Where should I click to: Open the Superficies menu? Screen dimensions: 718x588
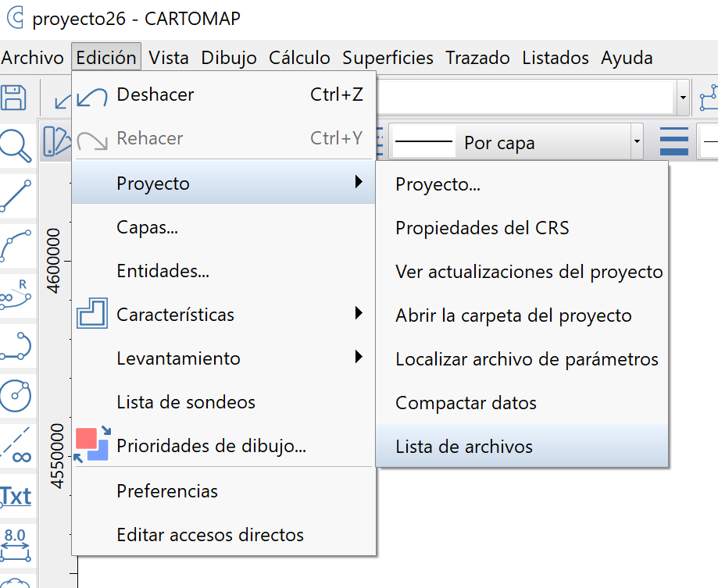pyautogui.click(x=388, y=57)
